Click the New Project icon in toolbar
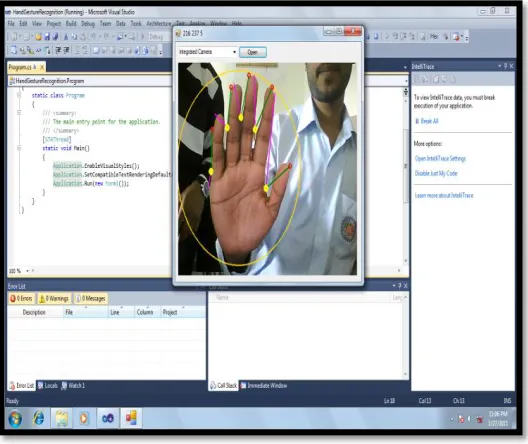Screen dimensions: 528x444 tap(14, 37)
